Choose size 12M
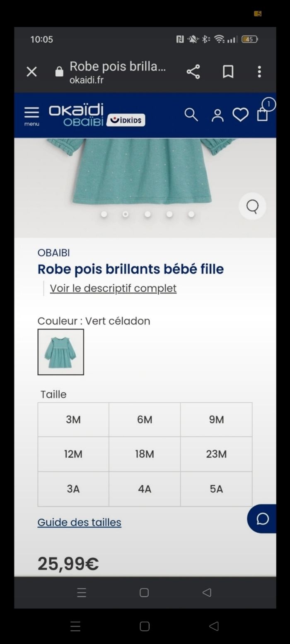Image resolution: width=290 pixels, height=644 pixels. point(73,454)
